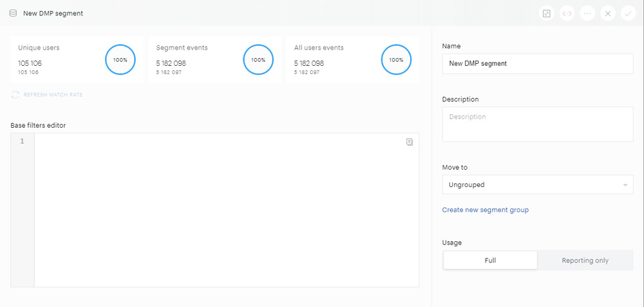Switch usage to Reporting only
The height and width of the screenshot is (307, 644).
point(585,260)
